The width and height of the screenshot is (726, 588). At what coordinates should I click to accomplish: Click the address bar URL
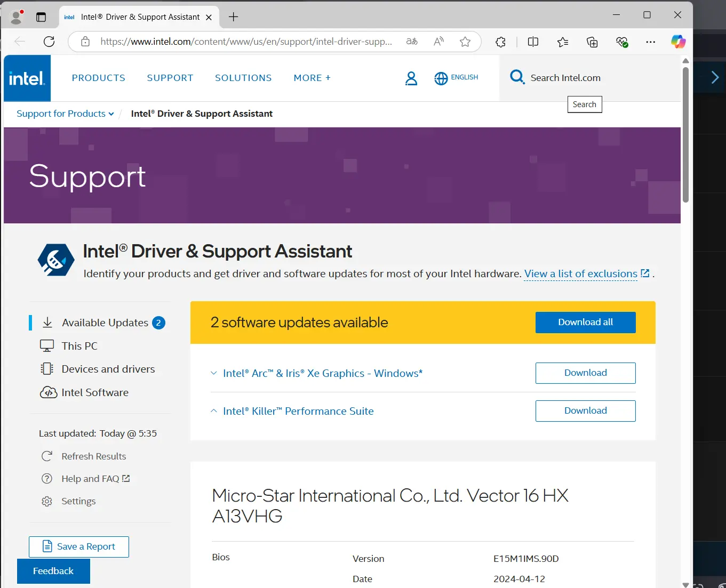pos(246,42)
